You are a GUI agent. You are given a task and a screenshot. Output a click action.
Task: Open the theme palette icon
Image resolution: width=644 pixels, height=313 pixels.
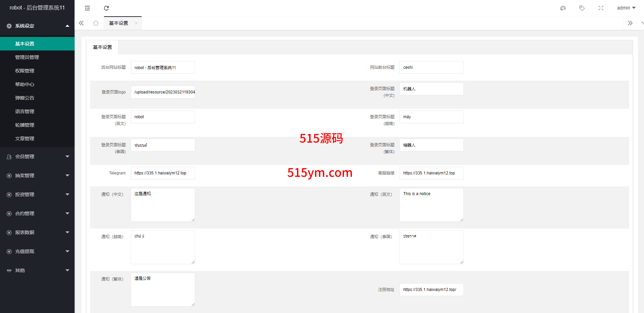pos(563,8)
